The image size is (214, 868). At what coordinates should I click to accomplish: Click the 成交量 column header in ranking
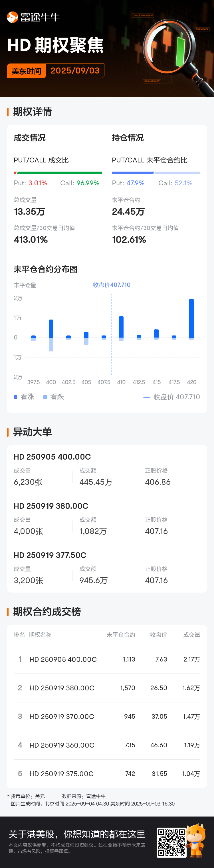pos(191,635)
